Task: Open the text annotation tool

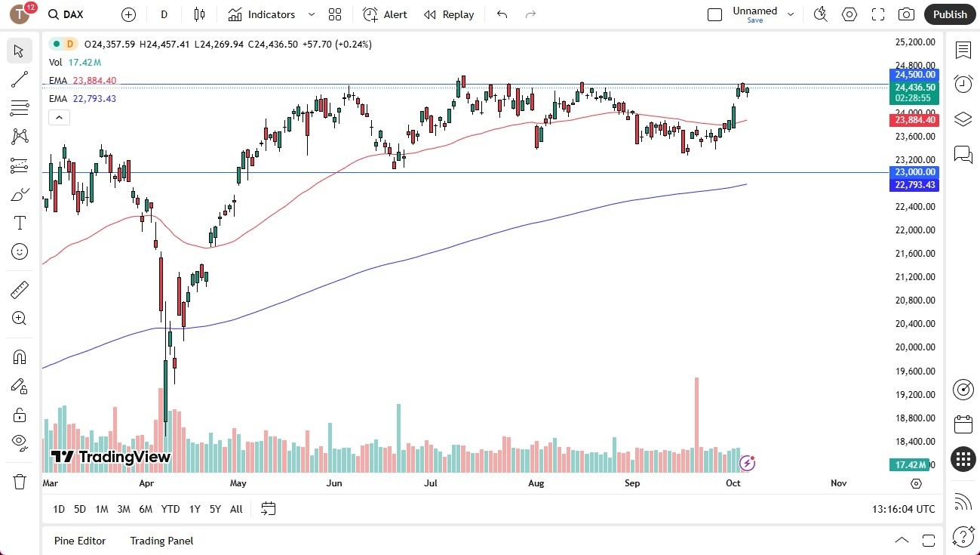Action: 19,222
